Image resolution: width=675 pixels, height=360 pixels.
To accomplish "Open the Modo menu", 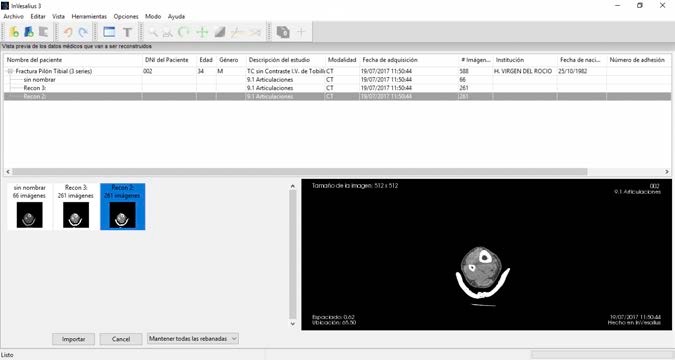I will [153, 16].
